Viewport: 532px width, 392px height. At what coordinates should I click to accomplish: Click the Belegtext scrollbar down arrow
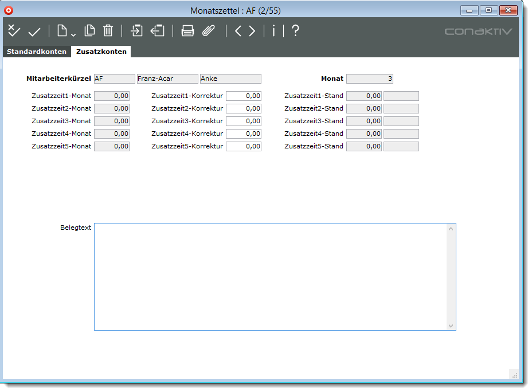pyautogui.click(x=451, y=326)
